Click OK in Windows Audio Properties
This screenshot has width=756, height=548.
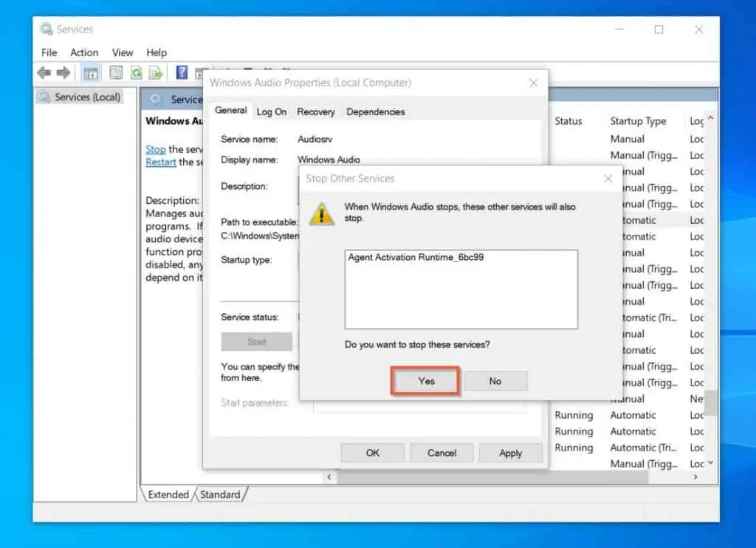point(373,453)
